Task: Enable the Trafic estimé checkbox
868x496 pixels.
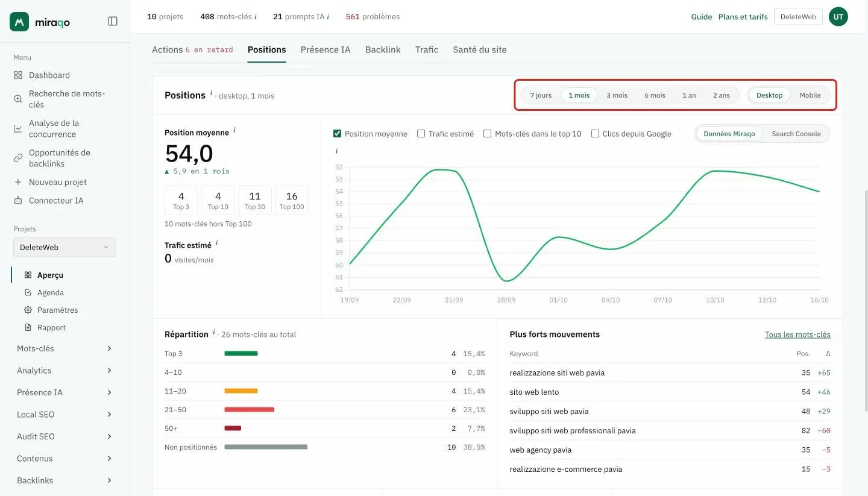Action: (x=421, y=134)
